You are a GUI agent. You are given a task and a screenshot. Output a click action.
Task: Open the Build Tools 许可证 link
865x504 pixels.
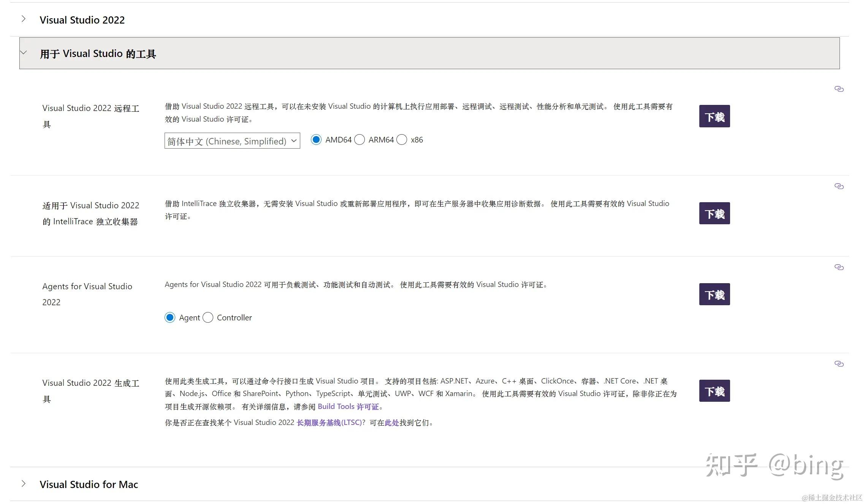coord(348,407)
